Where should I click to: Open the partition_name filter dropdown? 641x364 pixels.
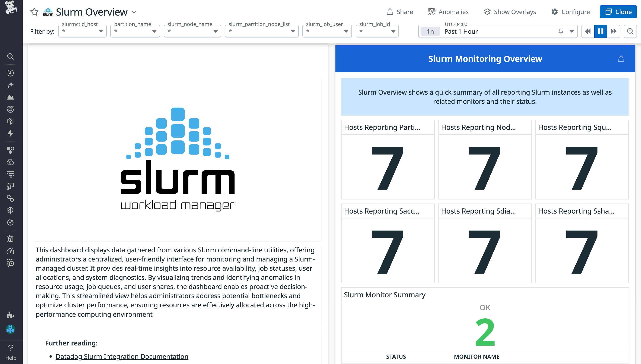click(x=154, y=31)
